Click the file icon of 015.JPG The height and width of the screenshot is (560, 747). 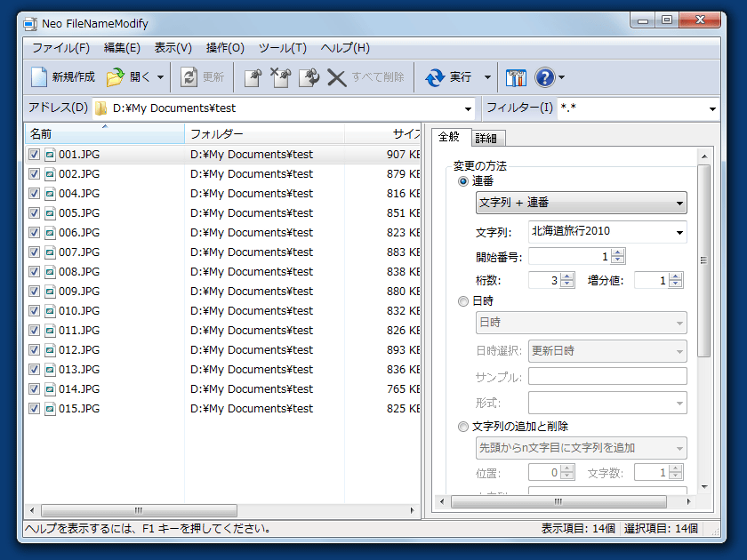pos(50,408)
